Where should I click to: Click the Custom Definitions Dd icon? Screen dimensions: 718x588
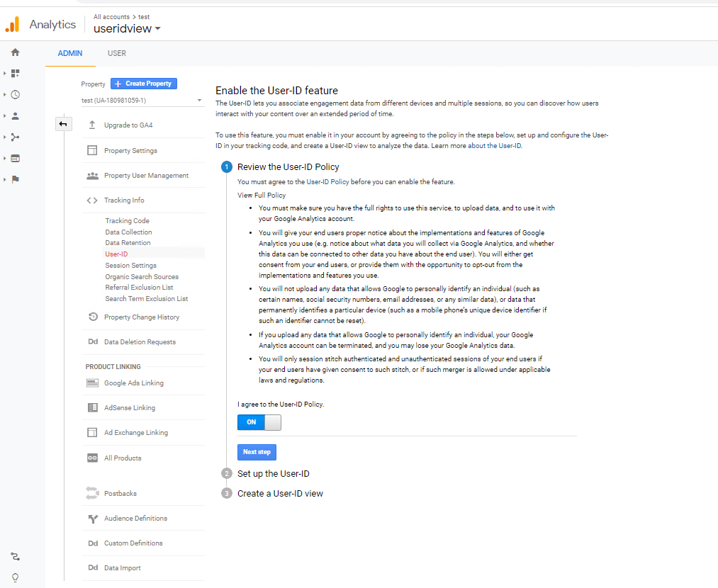pos(93,543)
